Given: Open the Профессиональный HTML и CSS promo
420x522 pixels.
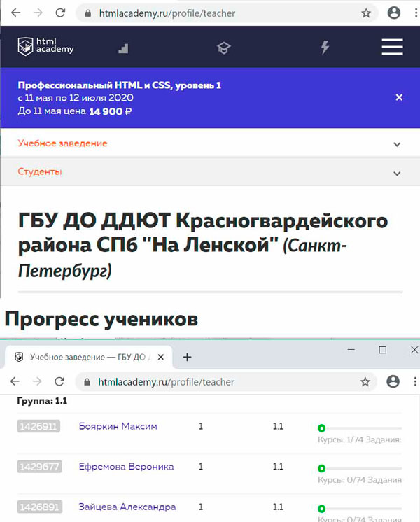Looking at the screenshot, I should pyautogui.click(x=119, y=85).
